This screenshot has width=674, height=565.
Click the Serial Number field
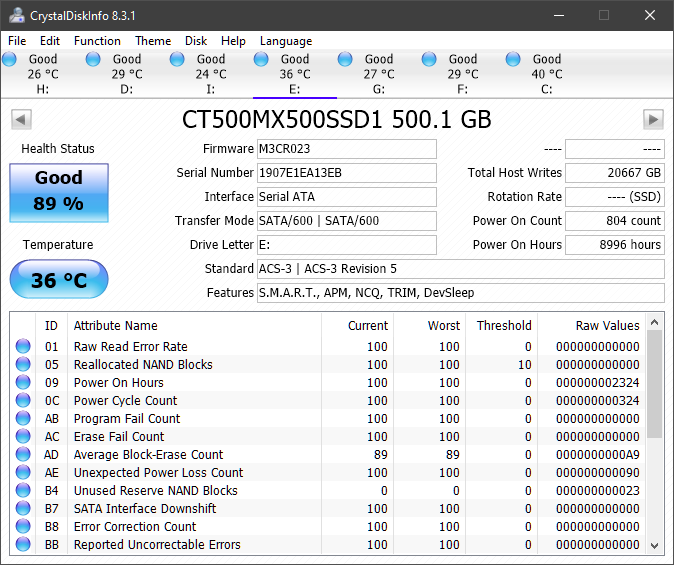pyautogui.click(x=347, y=173)
